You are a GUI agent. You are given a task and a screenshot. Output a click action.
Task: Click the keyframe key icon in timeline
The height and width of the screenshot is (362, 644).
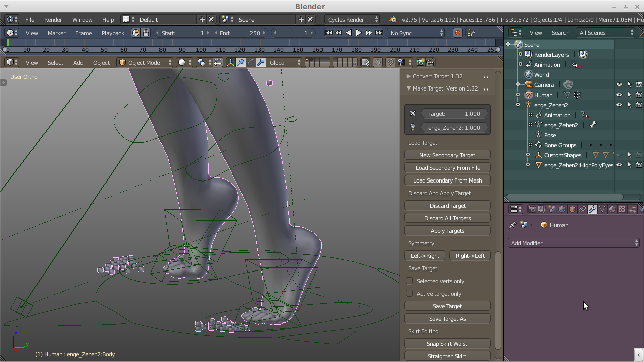pos(471,33)
